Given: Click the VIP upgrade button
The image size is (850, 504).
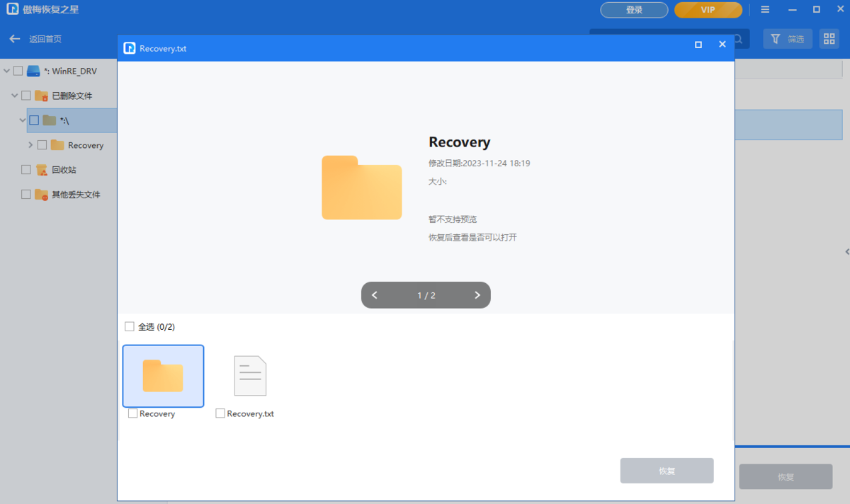Looking at the screenshot, I should 708,9.
